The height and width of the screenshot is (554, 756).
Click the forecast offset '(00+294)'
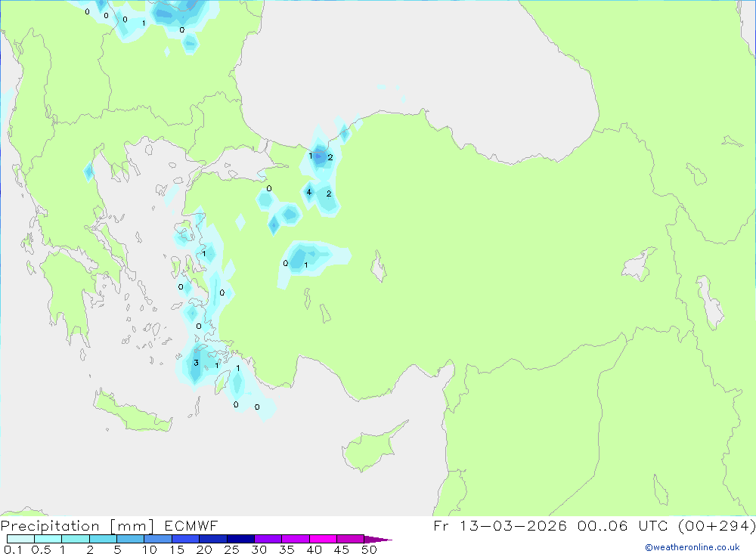717,525
